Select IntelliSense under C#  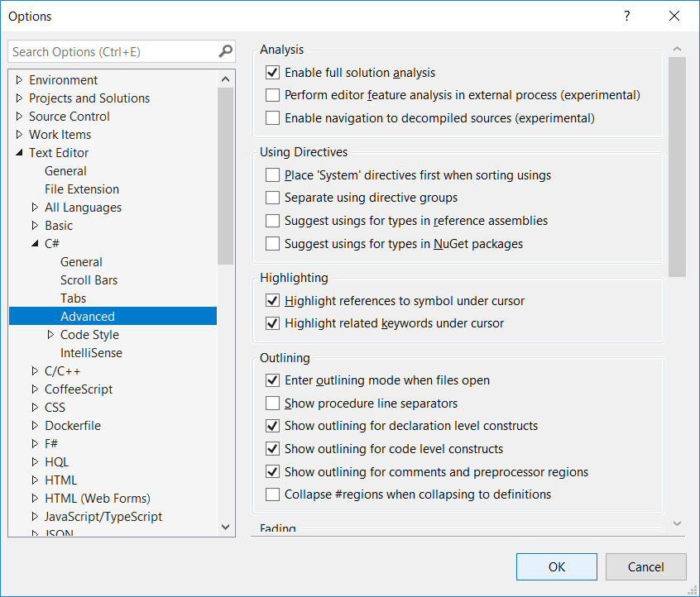click(x=91, y=353)
